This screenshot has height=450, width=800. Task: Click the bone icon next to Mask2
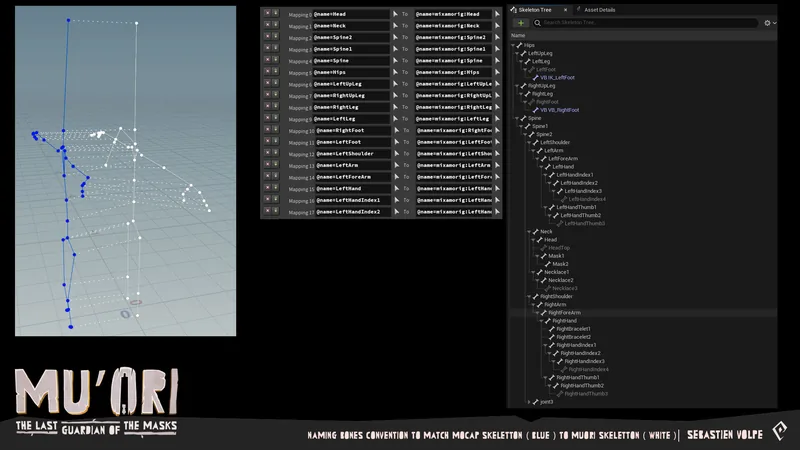pos(548,264)
